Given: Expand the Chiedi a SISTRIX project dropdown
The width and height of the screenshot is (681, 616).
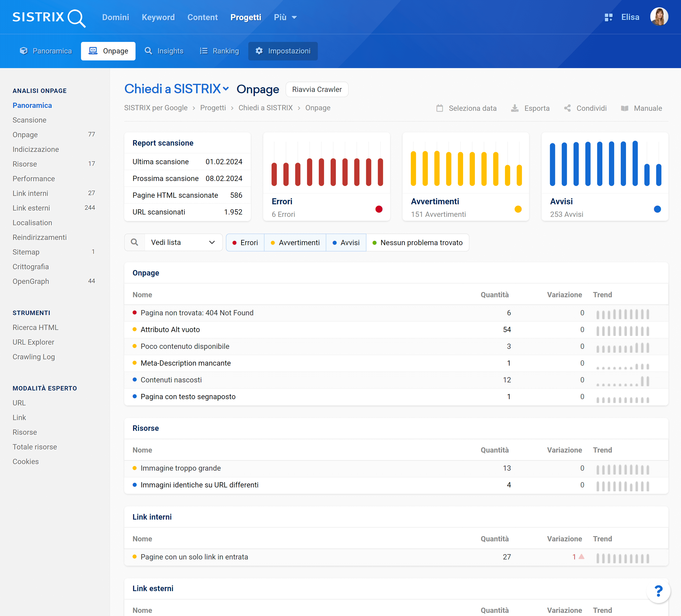Looking at the screenshot, I should pyautogui.click(x=177, y=89).
